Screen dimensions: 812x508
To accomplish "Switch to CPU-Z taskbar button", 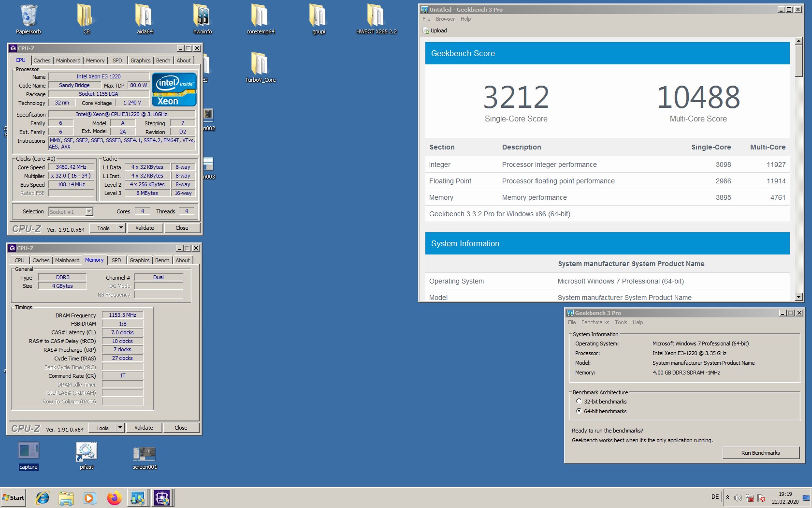I will 162,497.
